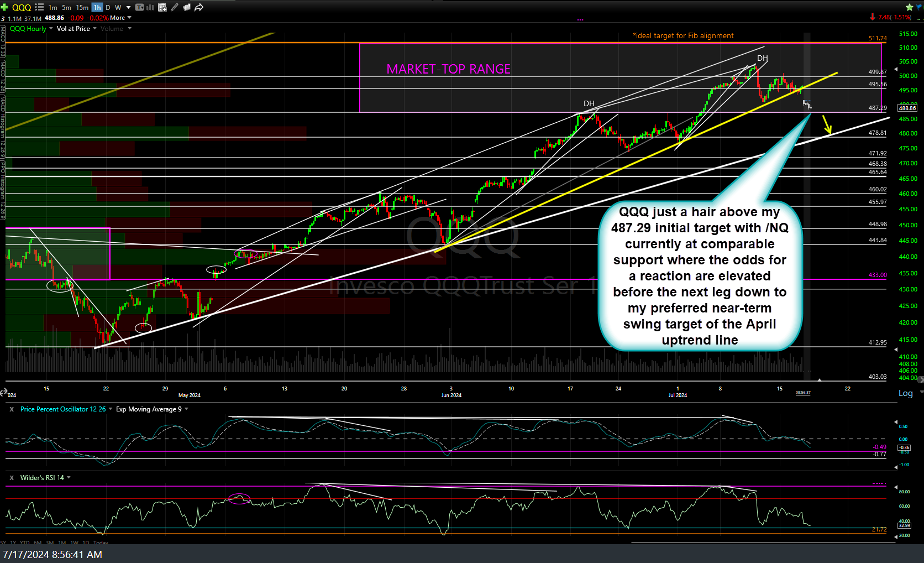Click the Jul 2024 date label
The width and height of the screenshot is (924, 563).
coord(678,395)
